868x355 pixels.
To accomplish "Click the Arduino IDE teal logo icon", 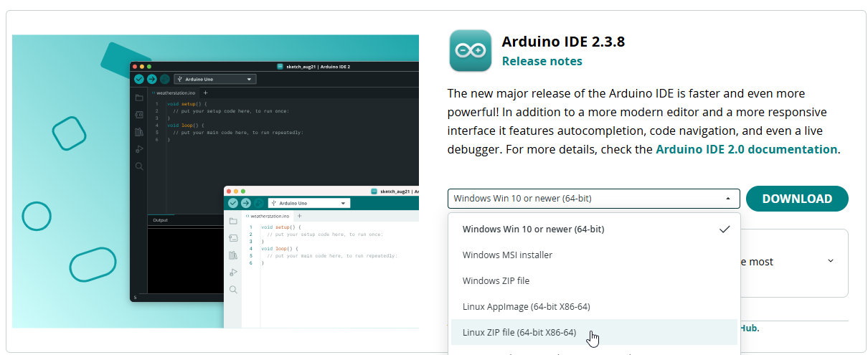I will [471, 50].
